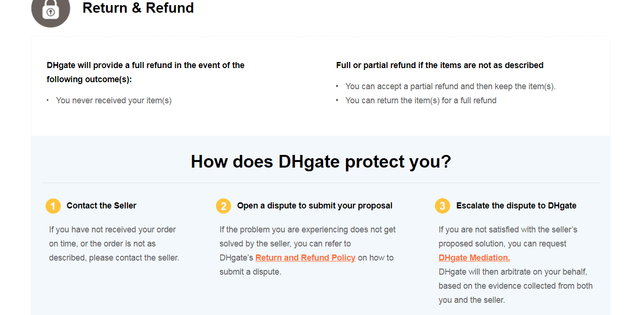Image resolution: width=644 pixels, height=315 pixels.
Task: Click the Return & Refund heading
Action: pyautogui.click(x=138, y=8)
